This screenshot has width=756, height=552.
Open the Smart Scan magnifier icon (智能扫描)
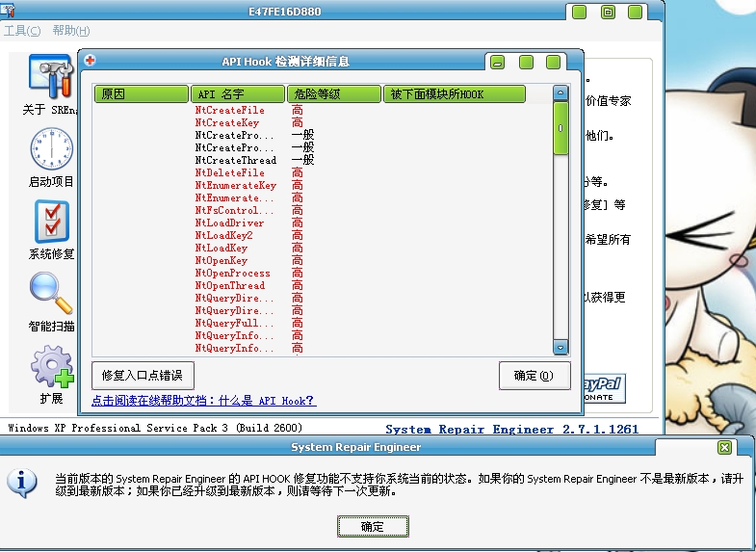tap(51, 293)
